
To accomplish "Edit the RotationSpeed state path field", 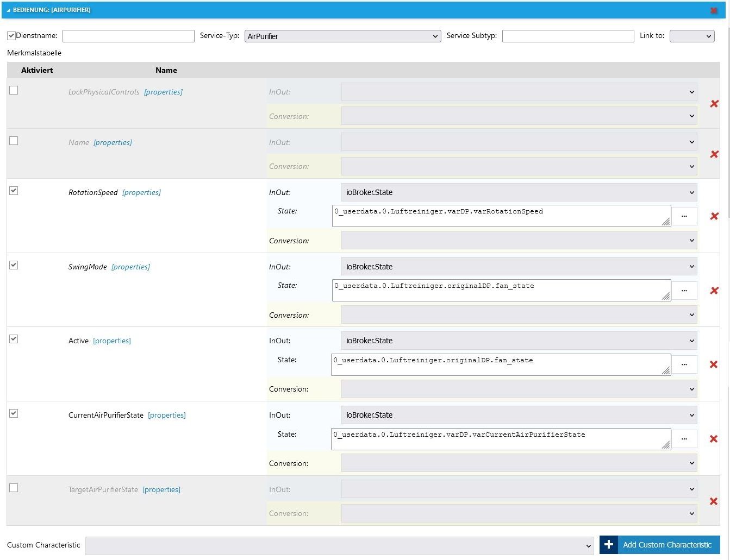I will coord(502,216).
